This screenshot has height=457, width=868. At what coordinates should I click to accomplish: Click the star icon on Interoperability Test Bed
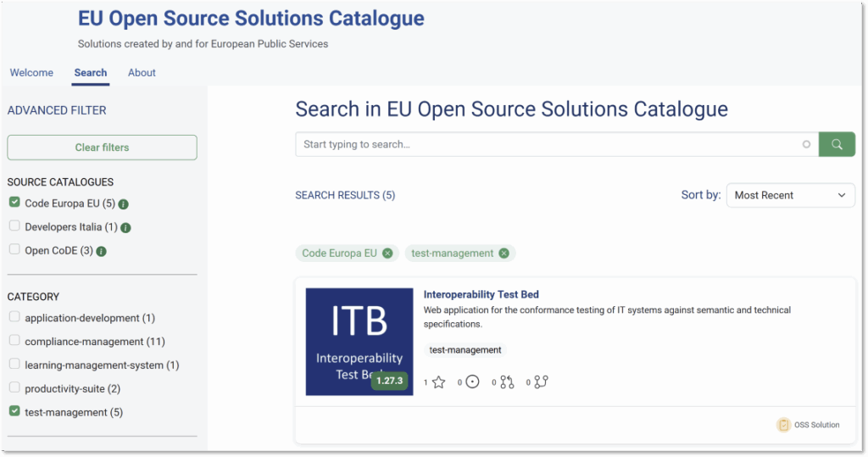tap(438, 382)
